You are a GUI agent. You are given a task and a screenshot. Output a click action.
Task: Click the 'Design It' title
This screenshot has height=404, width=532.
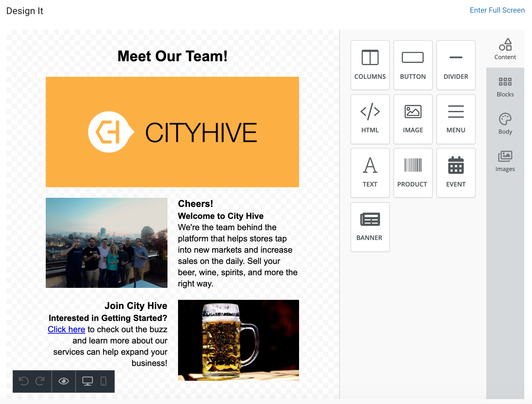25,11
